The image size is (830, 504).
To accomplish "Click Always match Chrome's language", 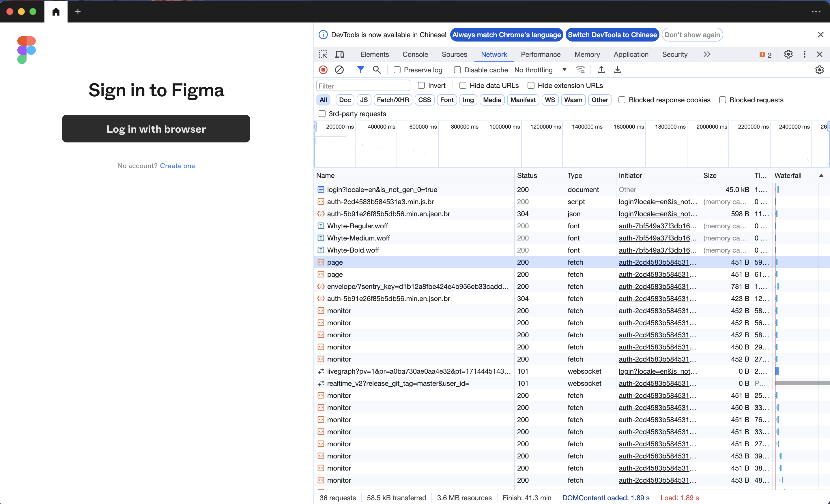I will pyautogui.click(x=506, y=35).
